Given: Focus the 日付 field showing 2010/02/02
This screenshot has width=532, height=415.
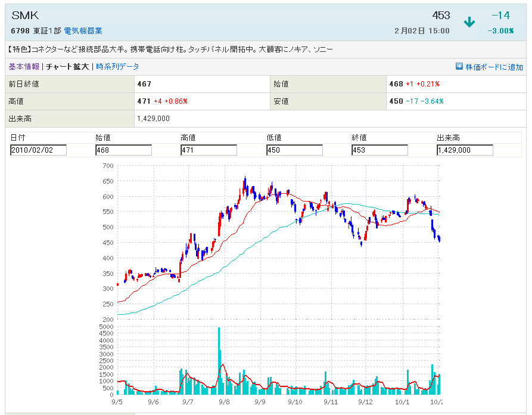Looking at the screenshot, I should coord(38,150).
